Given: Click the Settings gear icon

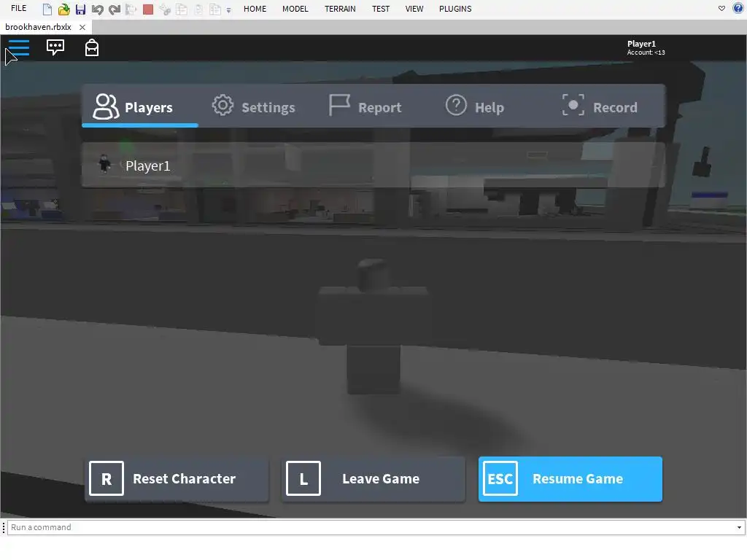Looking at the screenshot, I should [x=222, y=105].
